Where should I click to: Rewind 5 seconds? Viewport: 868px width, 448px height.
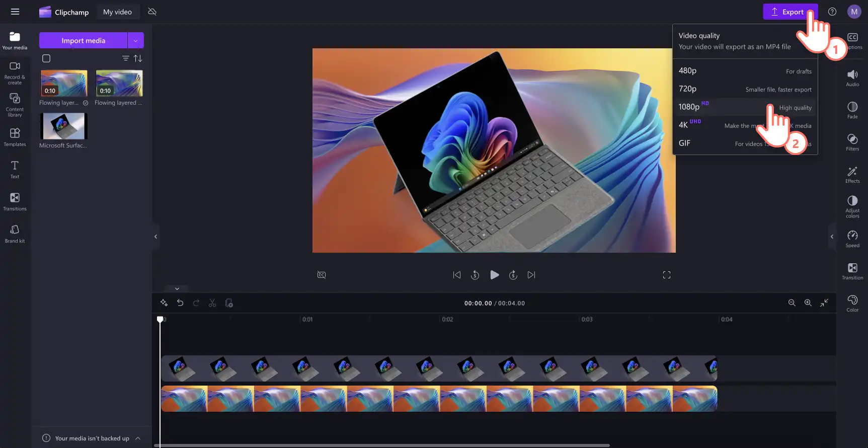pos(475,275)
